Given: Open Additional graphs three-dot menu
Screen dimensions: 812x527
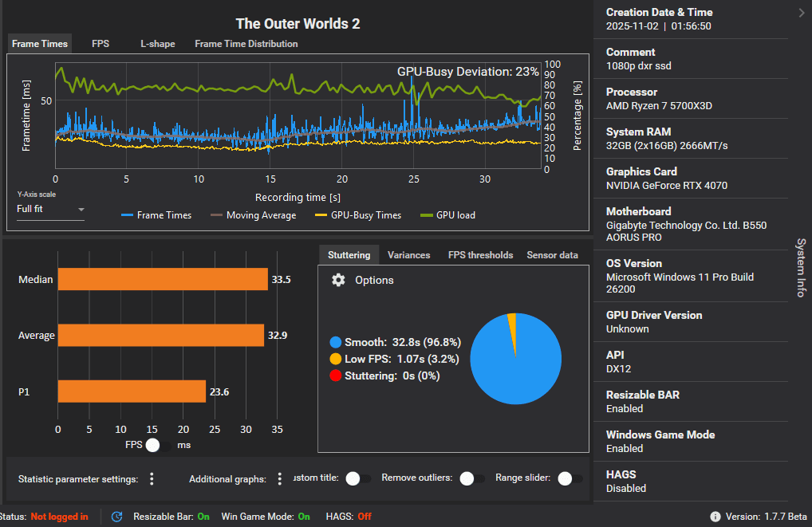Looking at the screenshot, I should point(280,479).
